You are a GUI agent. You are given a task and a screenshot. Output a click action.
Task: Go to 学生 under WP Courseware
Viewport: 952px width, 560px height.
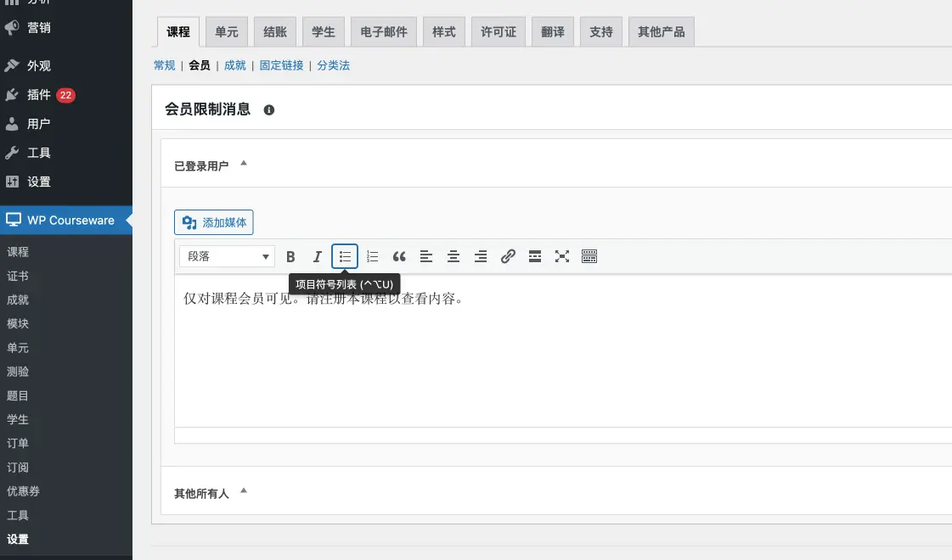18,419
